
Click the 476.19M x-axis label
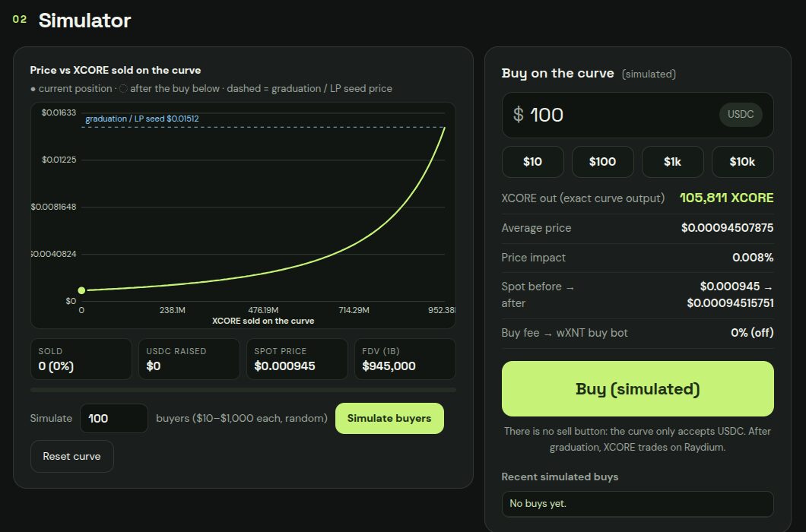(263, 311)
